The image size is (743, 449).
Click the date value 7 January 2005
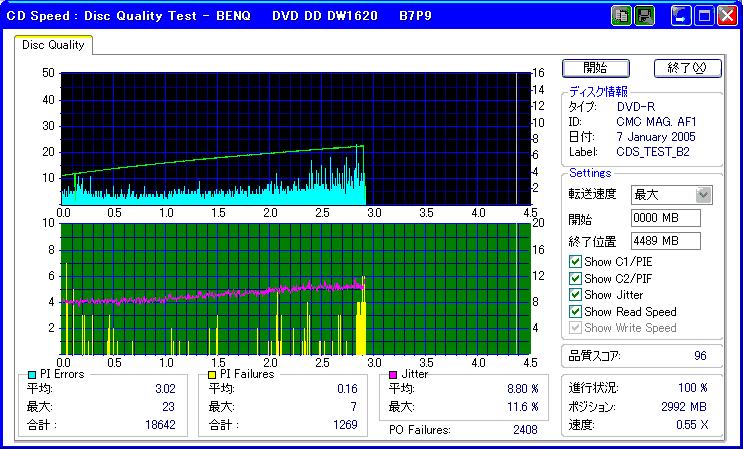[x=656, y=137]
